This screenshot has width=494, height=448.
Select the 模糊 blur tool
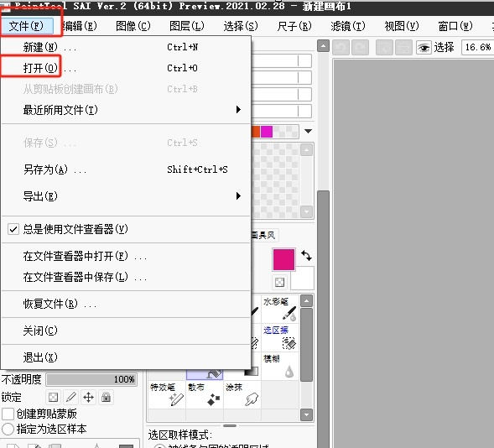coord(280,367)
